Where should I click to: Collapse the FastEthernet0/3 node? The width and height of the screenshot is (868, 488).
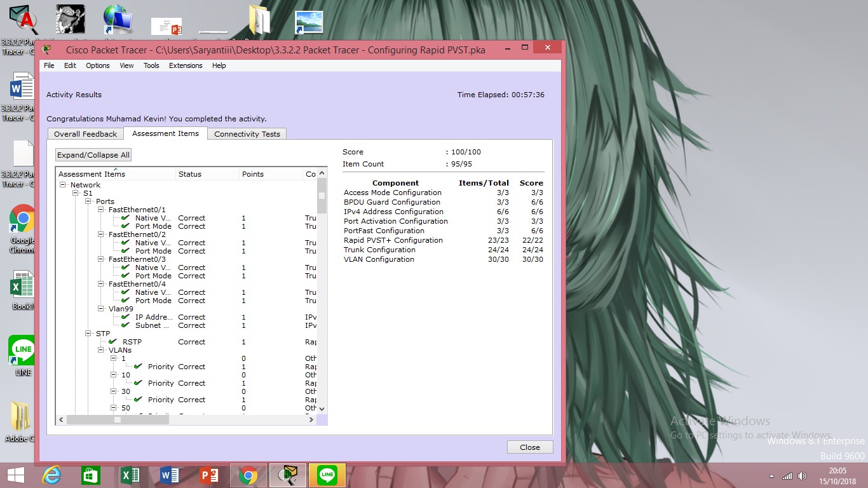coord(102,259)
